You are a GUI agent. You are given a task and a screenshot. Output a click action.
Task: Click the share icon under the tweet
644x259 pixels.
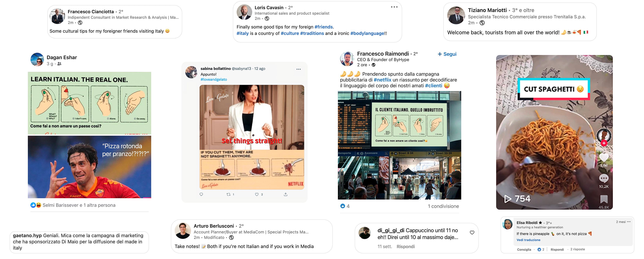pyautogui.click(x=286, y=194)
